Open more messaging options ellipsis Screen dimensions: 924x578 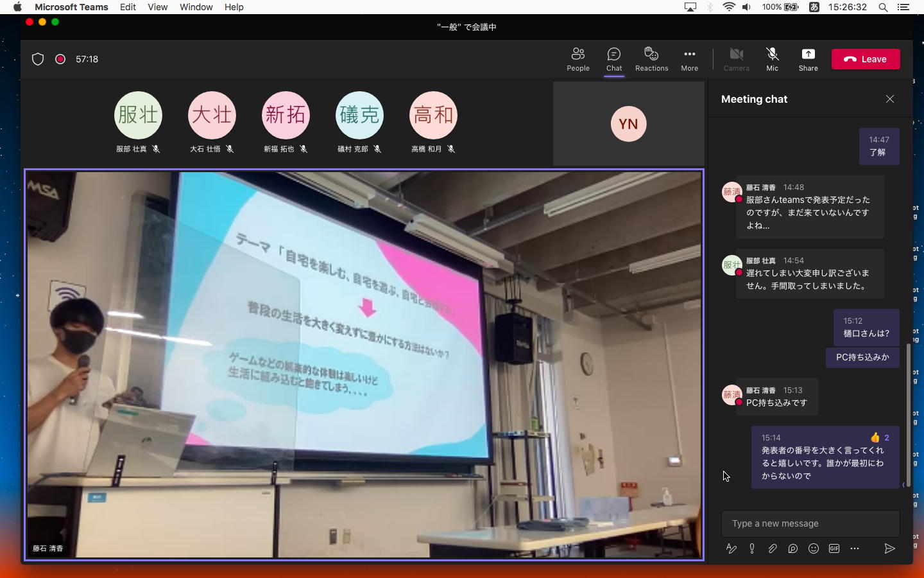point(855,548)
